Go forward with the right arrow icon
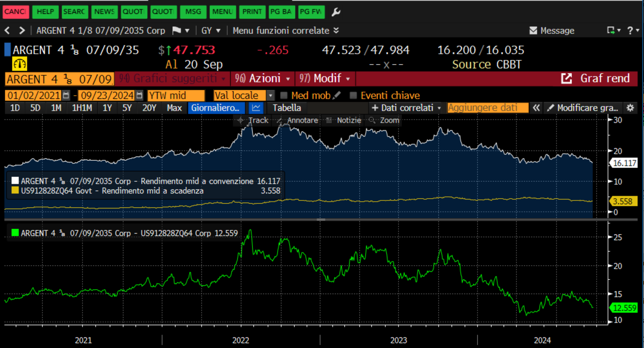Image resolution: width=644 pixels, height=348 pixels. coord(22,31)
